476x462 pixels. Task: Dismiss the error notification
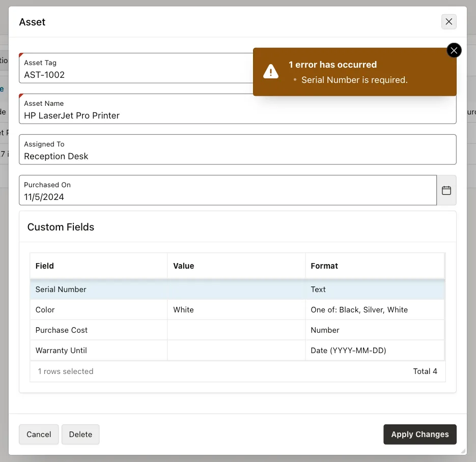[x=454, y=50]
